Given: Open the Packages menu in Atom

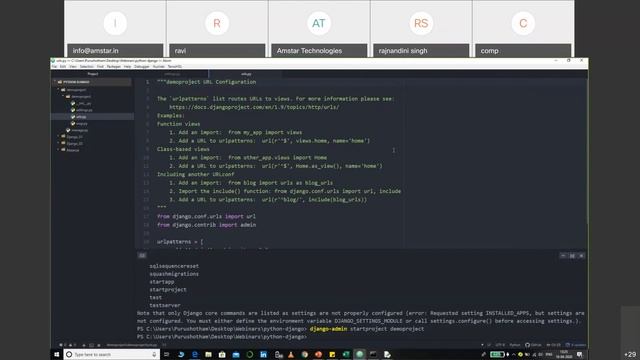Looking at the screenshot, I should (114, 67).
